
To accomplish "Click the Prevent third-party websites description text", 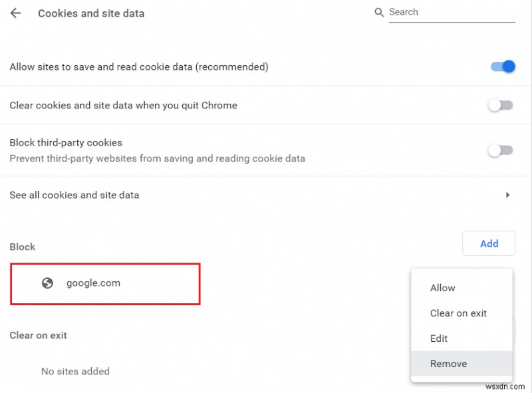I will point(157,158).
